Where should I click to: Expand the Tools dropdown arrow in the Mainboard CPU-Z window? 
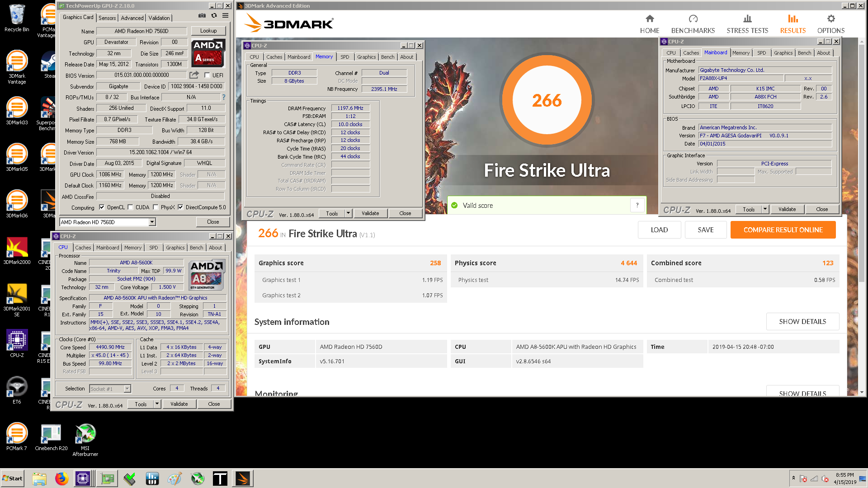(765, 209)
